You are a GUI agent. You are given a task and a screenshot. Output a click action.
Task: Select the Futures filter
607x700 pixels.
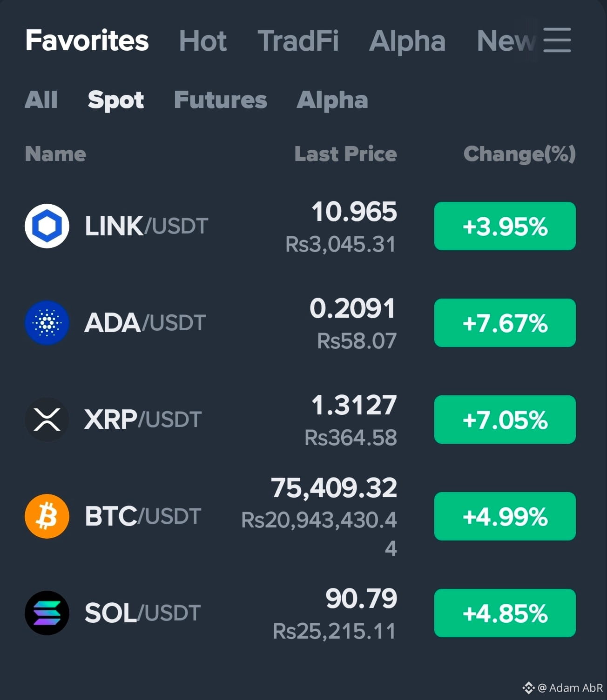pos(221,100)
